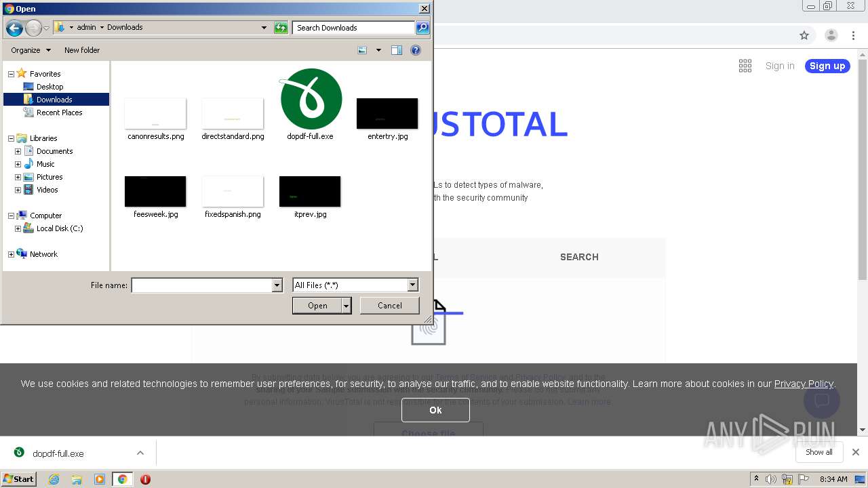Click the File name input field
The image size is (868, 488).
[x=201, y=285]
